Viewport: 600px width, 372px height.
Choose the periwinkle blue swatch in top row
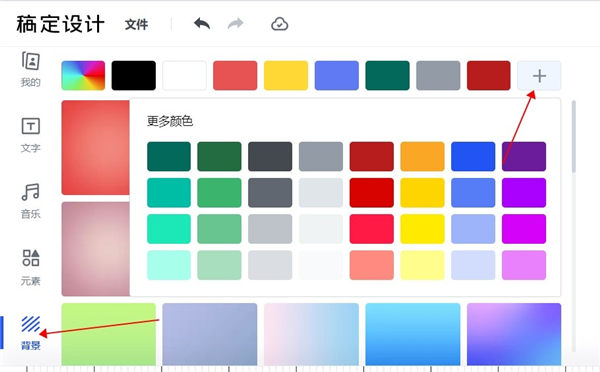337,75
